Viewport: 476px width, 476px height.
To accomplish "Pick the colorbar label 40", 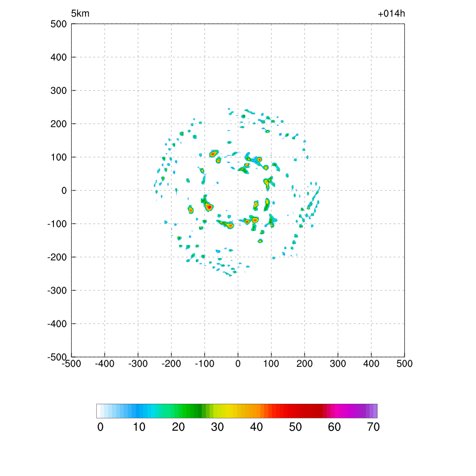I will pyautogui.click(x=256, y=427).
